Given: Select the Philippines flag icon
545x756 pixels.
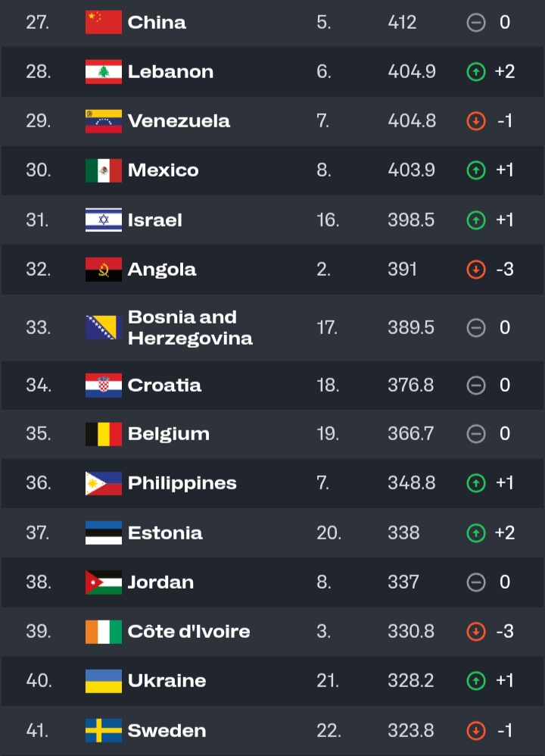Looking at the screenshot, I should 103,483.
